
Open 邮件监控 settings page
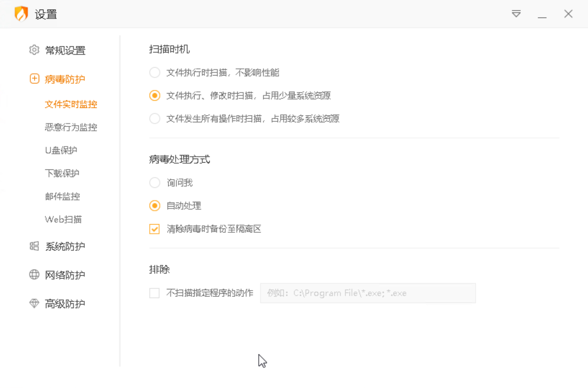(x=62, y=196)
